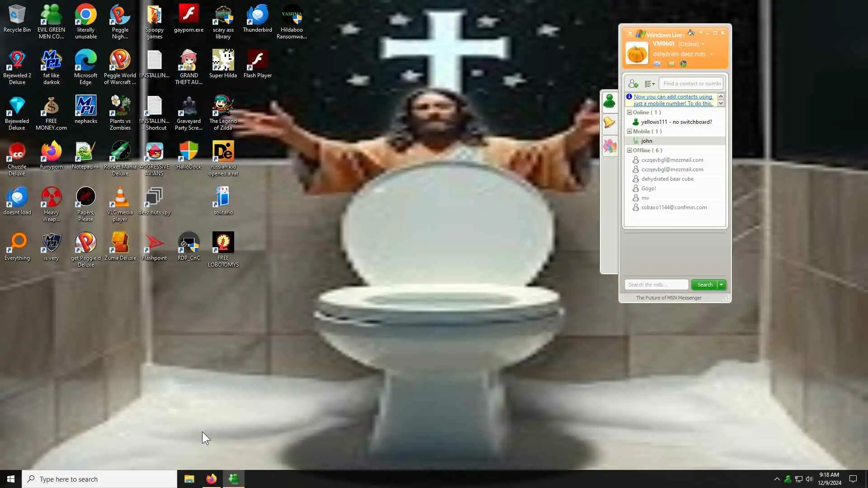
Task: Collapse the Online contacts group
Action: [x=629, y=112]
